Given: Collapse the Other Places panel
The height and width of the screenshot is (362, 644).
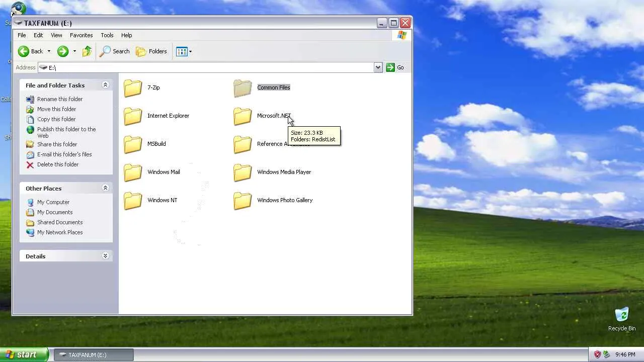Looking at the screenshot, I should [x=105, y=188].
